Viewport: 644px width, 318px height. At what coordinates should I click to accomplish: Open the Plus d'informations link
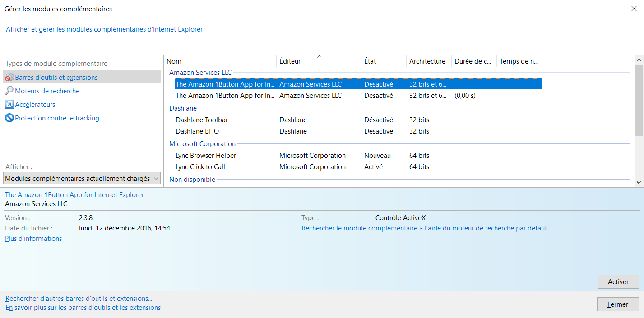[33, 238]
